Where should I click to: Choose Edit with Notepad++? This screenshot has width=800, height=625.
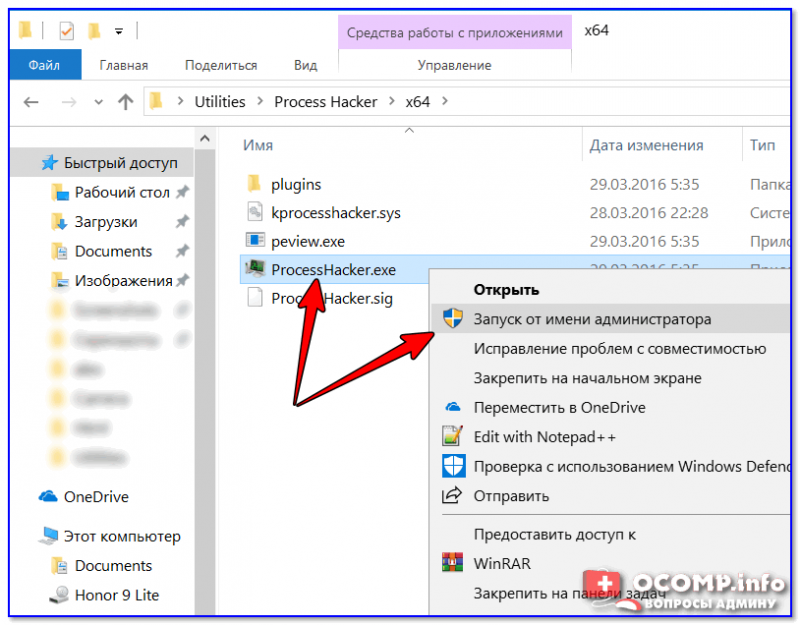coord(544,437)
